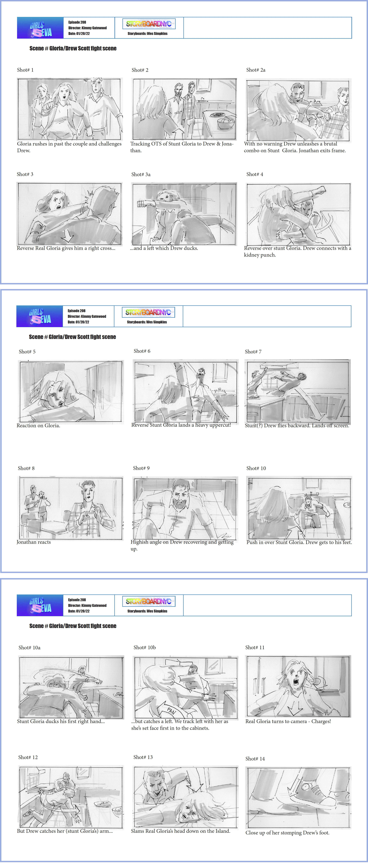This screenshot has height=868, width=368.
Task: Click caption "...and a left which Drew ducks."
Action: (x=164, y=248)
